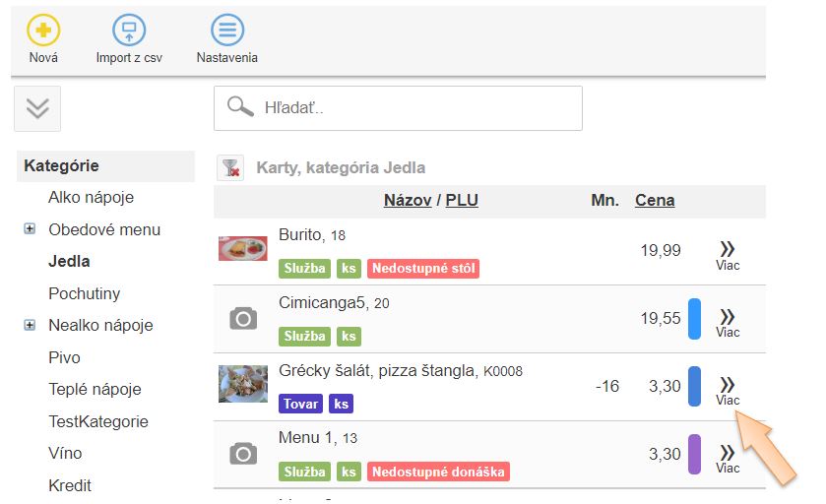Open Viac for Burito row
This screenshot has height=504, width=826.
pyautogui.click(x=728, y=254)
